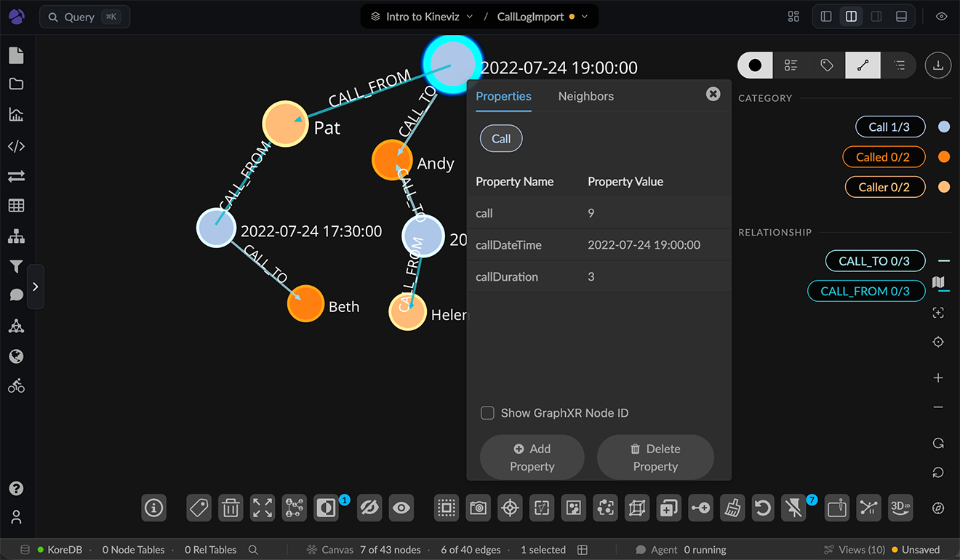Open the code editor icon in left sidebar
The height and width of the screenshot is (560, 960).
click(16, 145)
